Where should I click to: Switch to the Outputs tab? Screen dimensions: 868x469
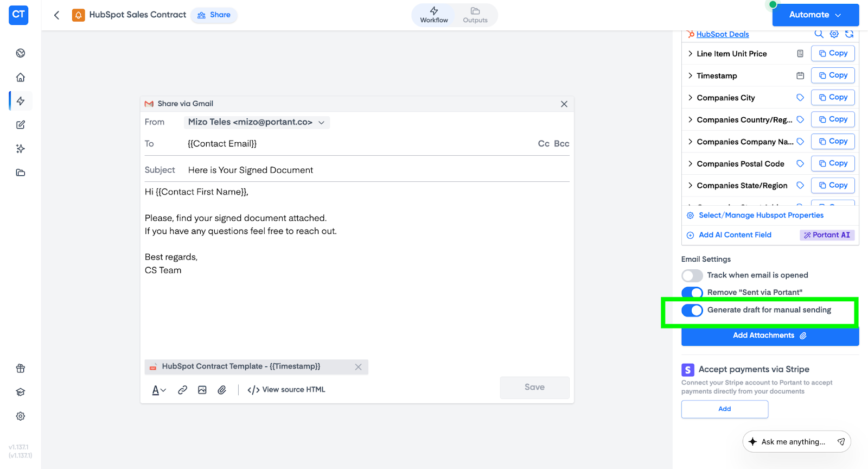pyautogui.click(x=475, y=15)
